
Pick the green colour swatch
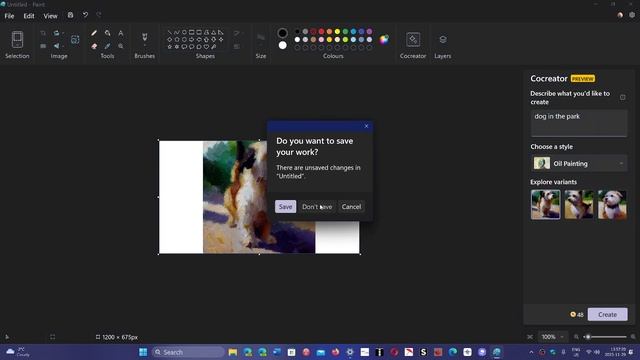(x=345, y=31)
